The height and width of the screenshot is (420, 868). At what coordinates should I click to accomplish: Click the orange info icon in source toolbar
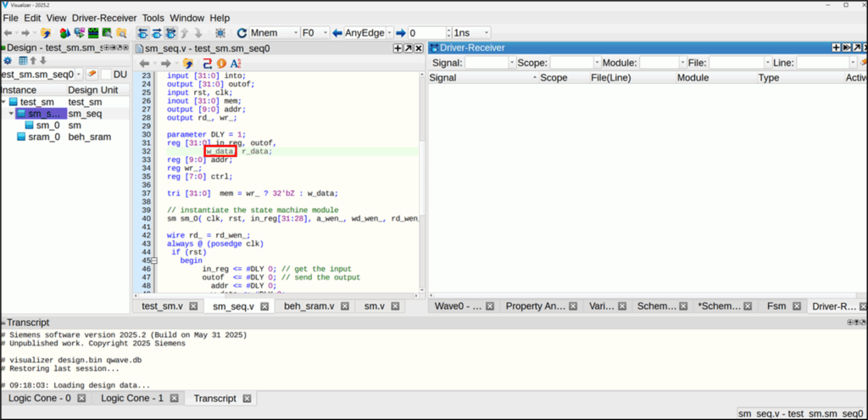(x=220, y=63)
